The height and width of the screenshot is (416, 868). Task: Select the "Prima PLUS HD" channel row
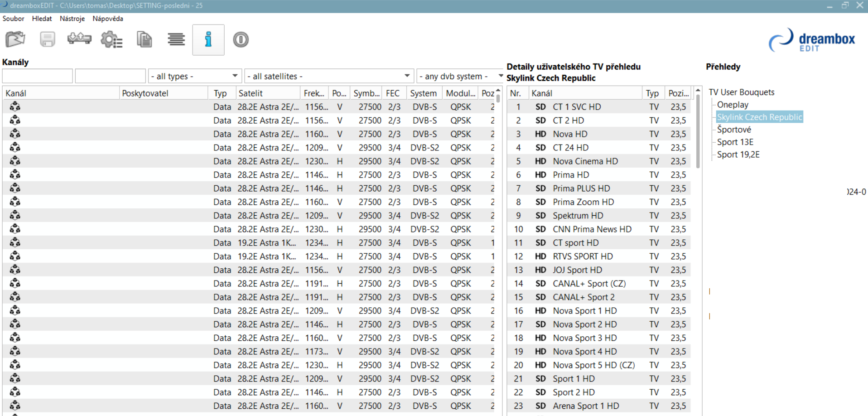pyautogui.click(x=600, y=189)
